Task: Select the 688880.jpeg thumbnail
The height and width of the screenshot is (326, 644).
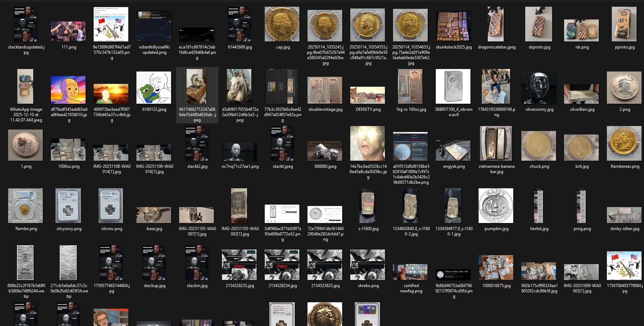Action: (x=325, y=151)
